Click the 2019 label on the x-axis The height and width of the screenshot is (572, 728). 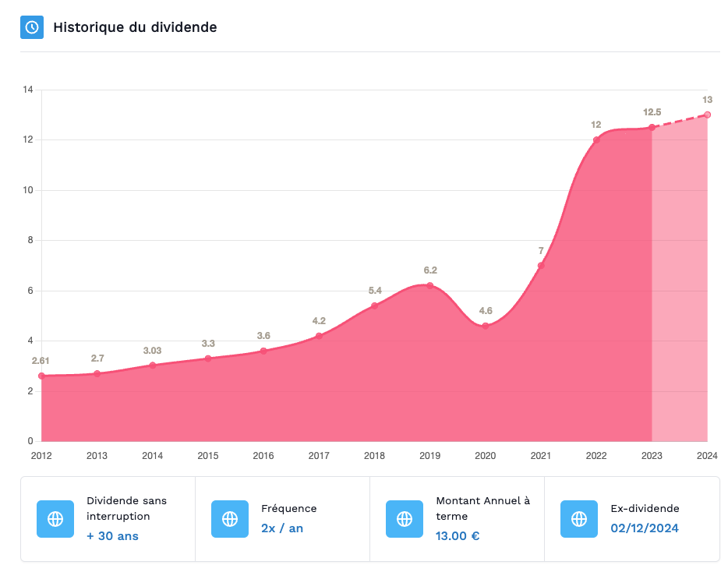tap(430, 456)
